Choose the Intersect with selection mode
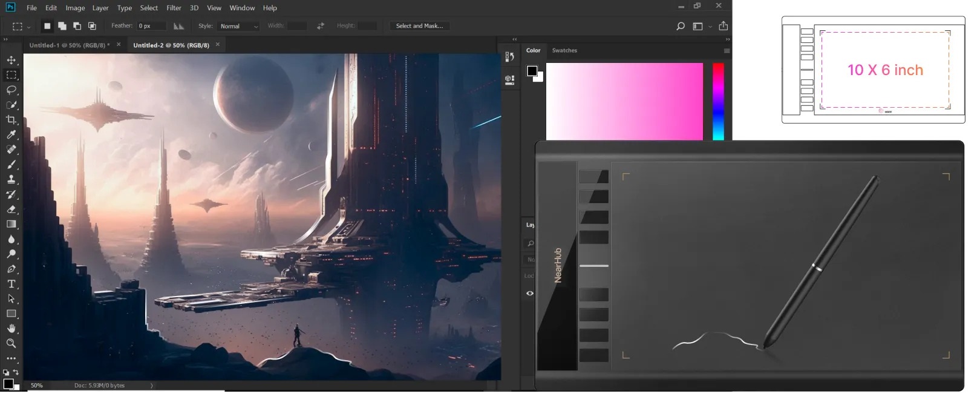Screen dimensions: 980x405 (92, 26)
